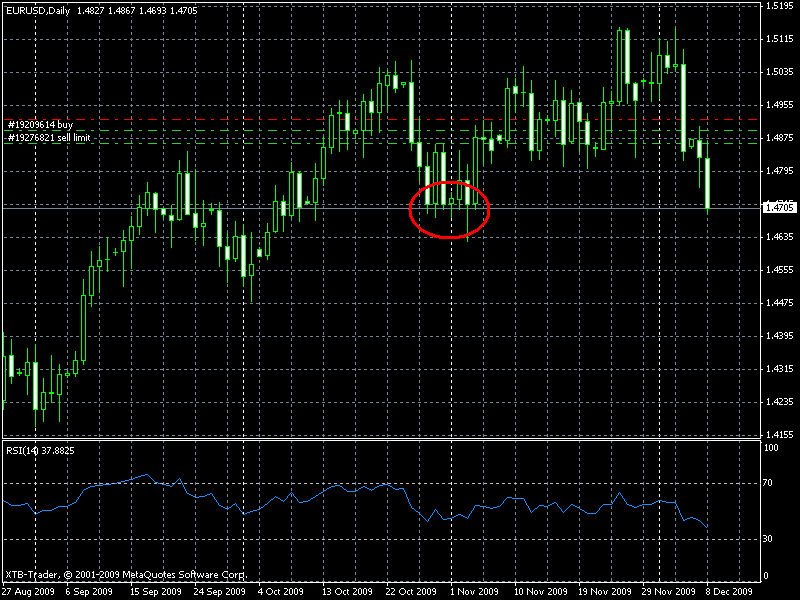Click the 19 Nov 2009 date label
This screenshot has height=600, width=800.
point(605,592)
